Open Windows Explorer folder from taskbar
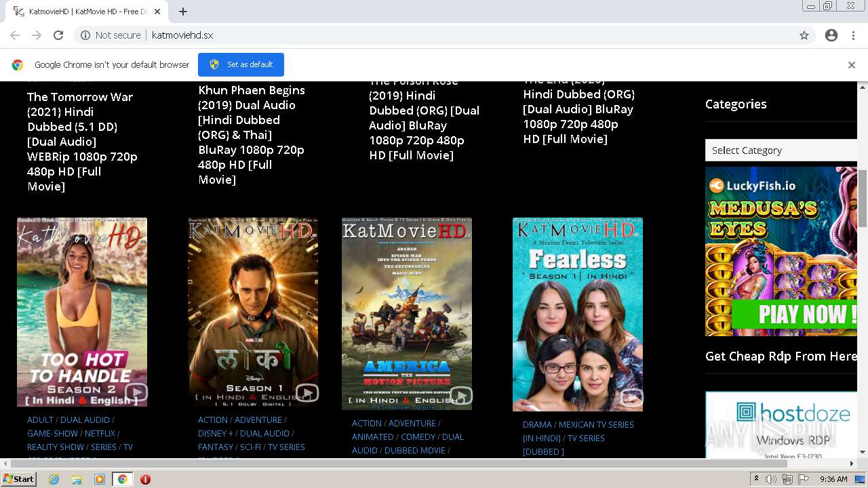 coord(77,479)
